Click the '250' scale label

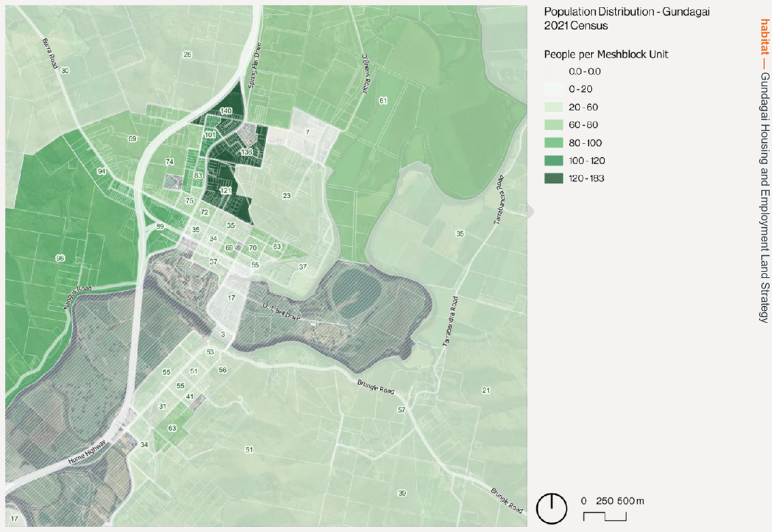pos(605,501)
